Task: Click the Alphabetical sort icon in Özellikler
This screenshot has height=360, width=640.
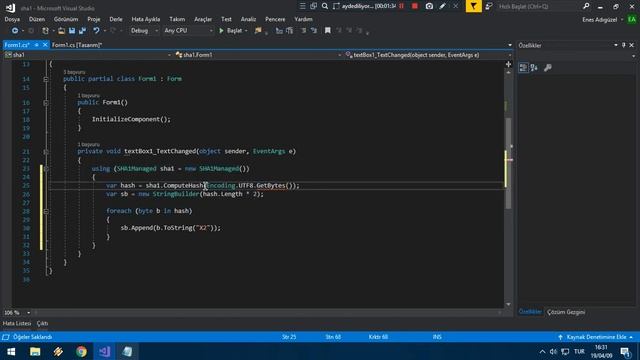Action: (x=534, y=68)
